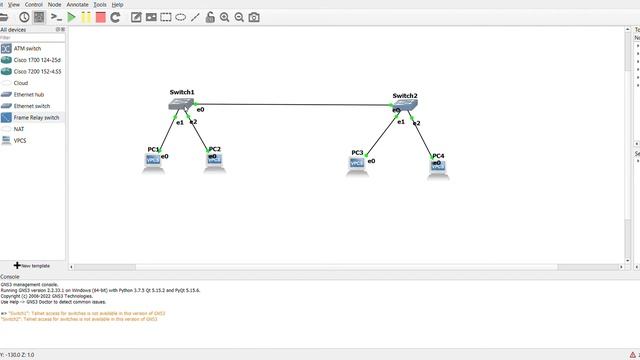The height and width of the screenshot is (360, 640).
Task: Open the Tools menu
Action: (x=100, y=4)
